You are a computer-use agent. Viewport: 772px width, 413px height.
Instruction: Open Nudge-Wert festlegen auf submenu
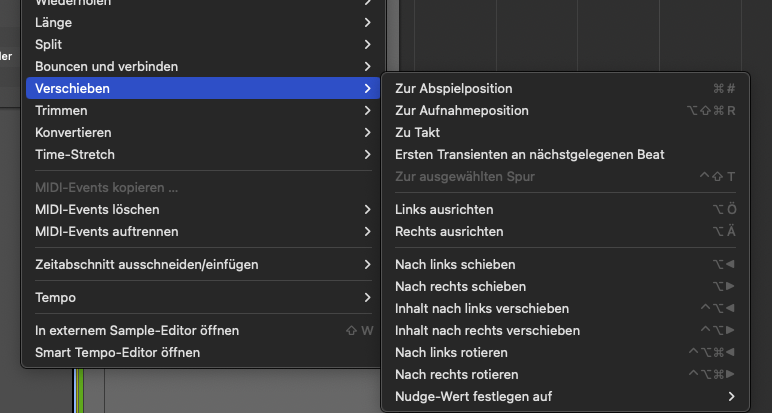pyautogui.click(x=565, y=396)
